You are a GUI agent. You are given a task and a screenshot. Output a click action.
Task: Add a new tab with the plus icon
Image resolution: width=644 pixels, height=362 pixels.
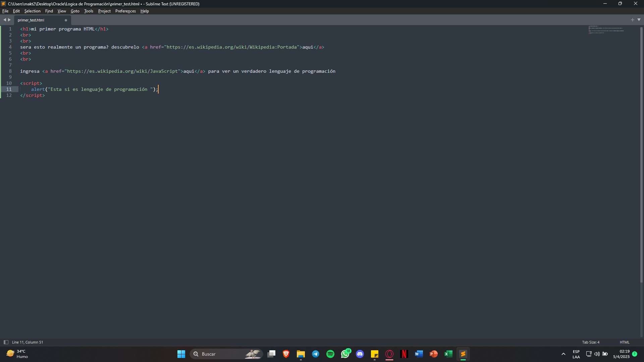click(633, 20)
